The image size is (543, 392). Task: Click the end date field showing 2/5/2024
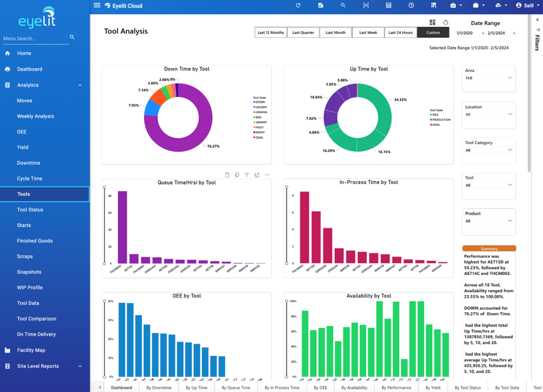point(498,33)
